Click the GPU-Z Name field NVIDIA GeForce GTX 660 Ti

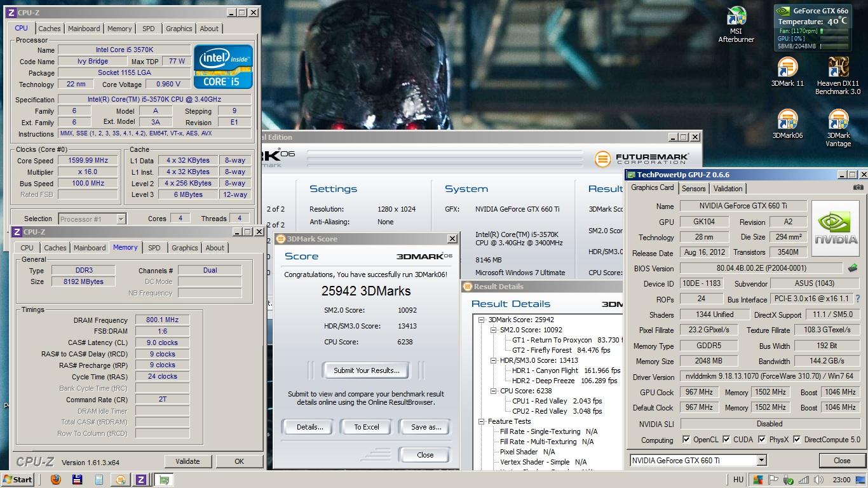point(743,206)
